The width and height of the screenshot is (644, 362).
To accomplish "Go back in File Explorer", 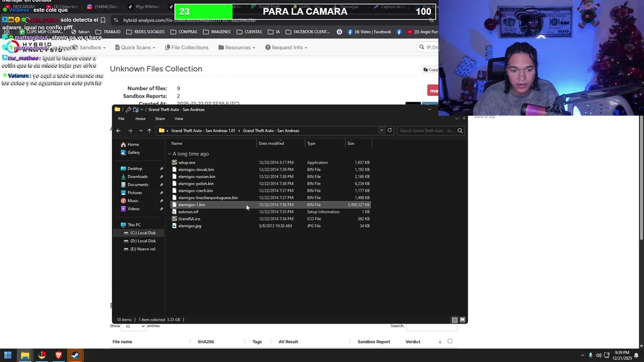I will pos(118,131).
